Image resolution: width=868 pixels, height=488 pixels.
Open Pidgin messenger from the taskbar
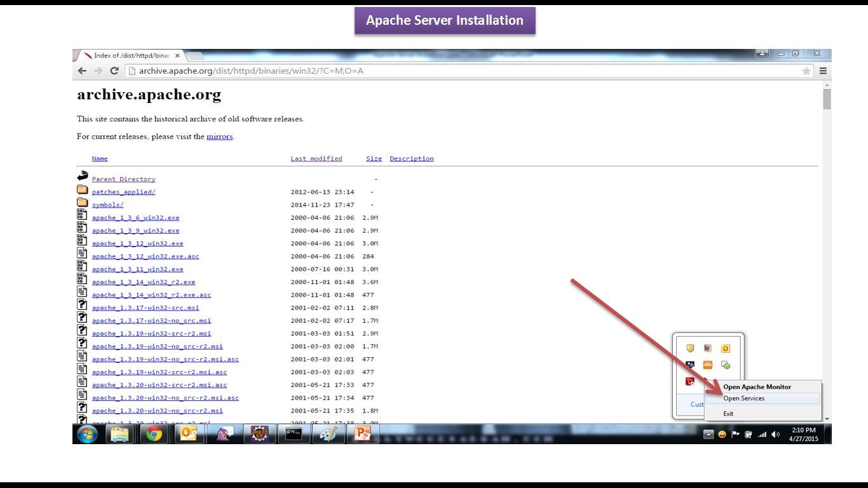224,435
